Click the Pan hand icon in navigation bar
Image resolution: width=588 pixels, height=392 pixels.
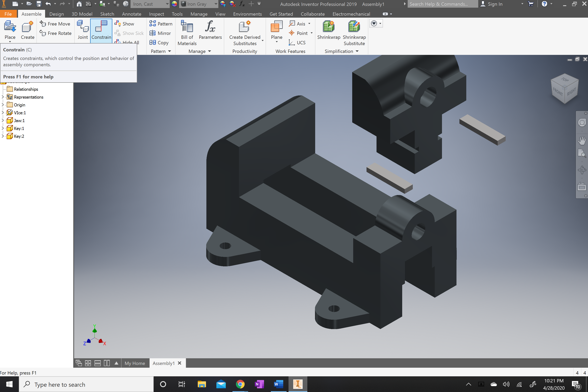click(x=582, y=141)
